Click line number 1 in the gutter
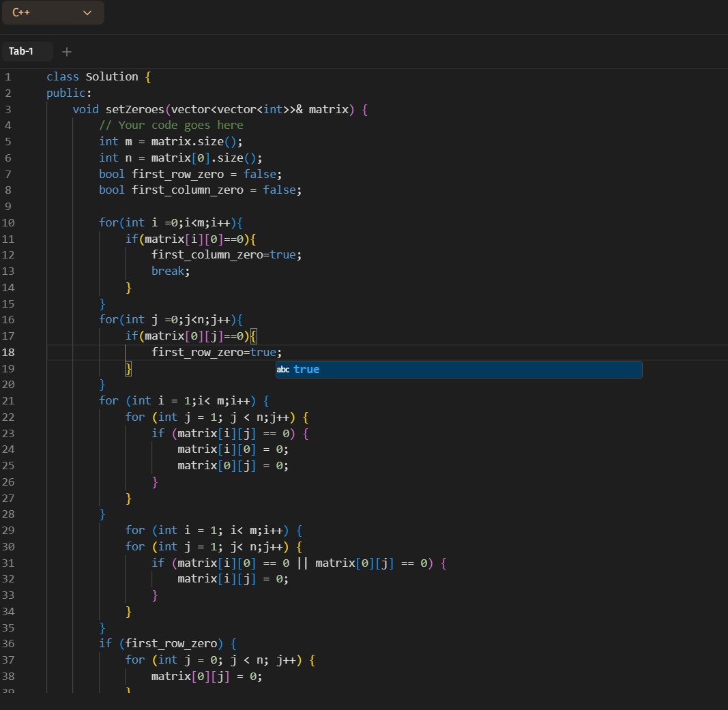Screen dimensions: 728x710 8,76
